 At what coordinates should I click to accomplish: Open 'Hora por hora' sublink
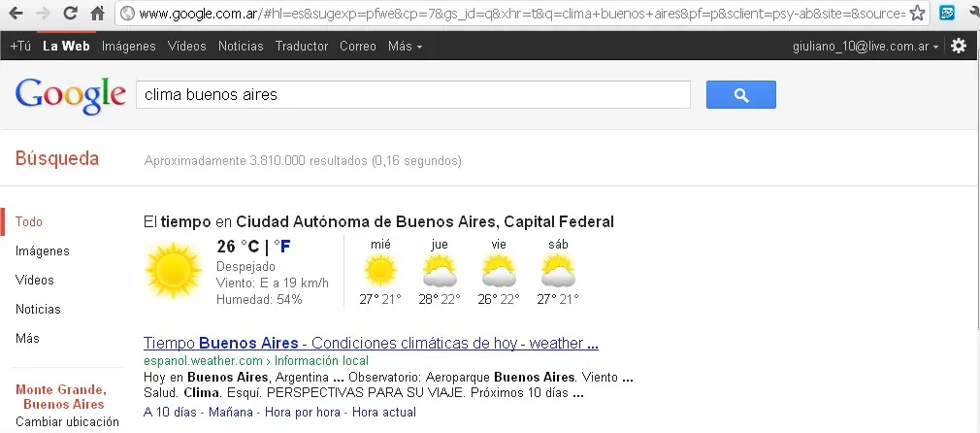point(303,412)
